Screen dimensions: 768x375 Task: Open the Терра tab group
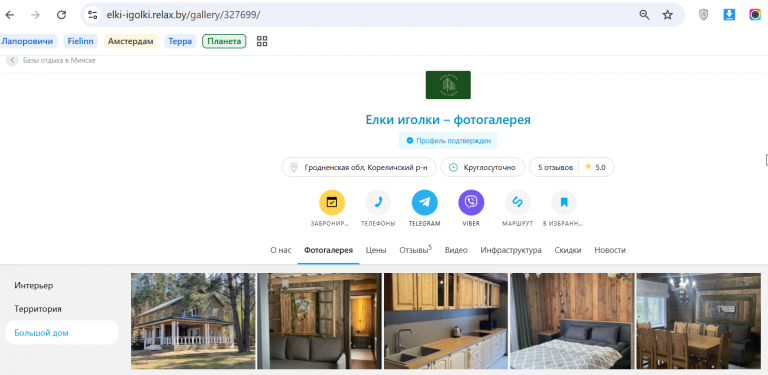[180, 41]
